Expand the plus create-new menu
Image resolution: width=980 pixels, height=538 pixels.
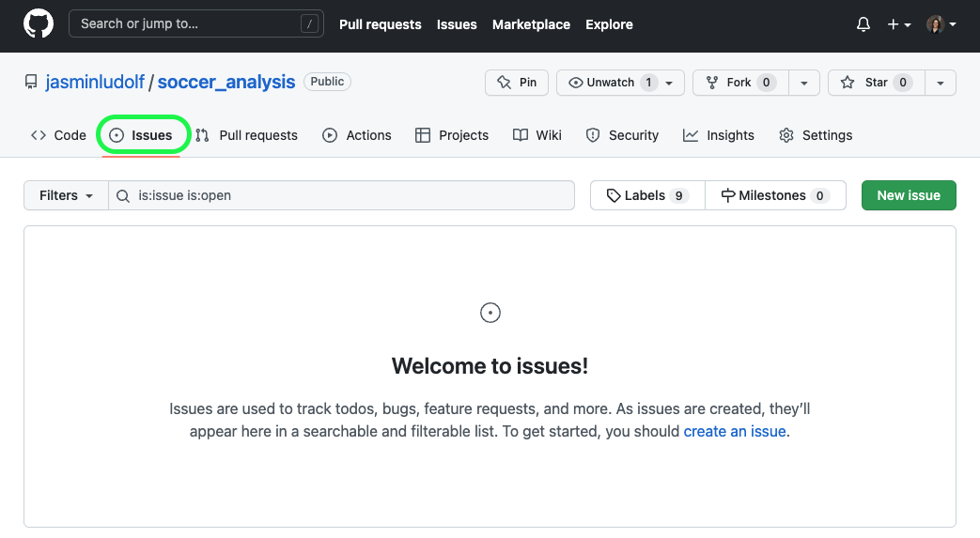coord(899,24)
